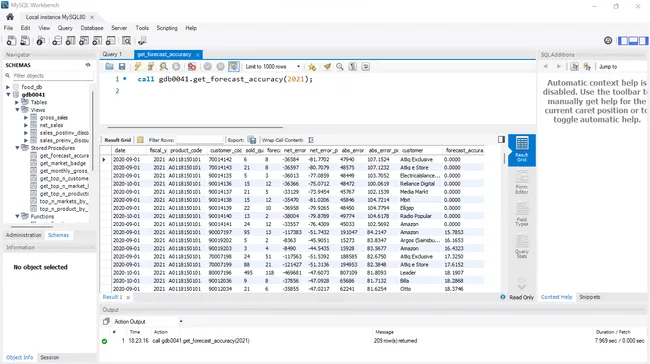
Task: Expand the Tables node
Action: (x=17, y=102)
